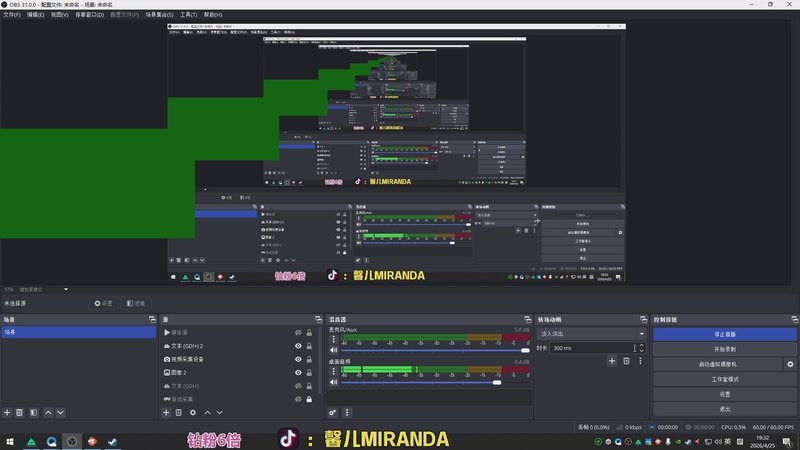Hide the 图像 2 source

298,372
